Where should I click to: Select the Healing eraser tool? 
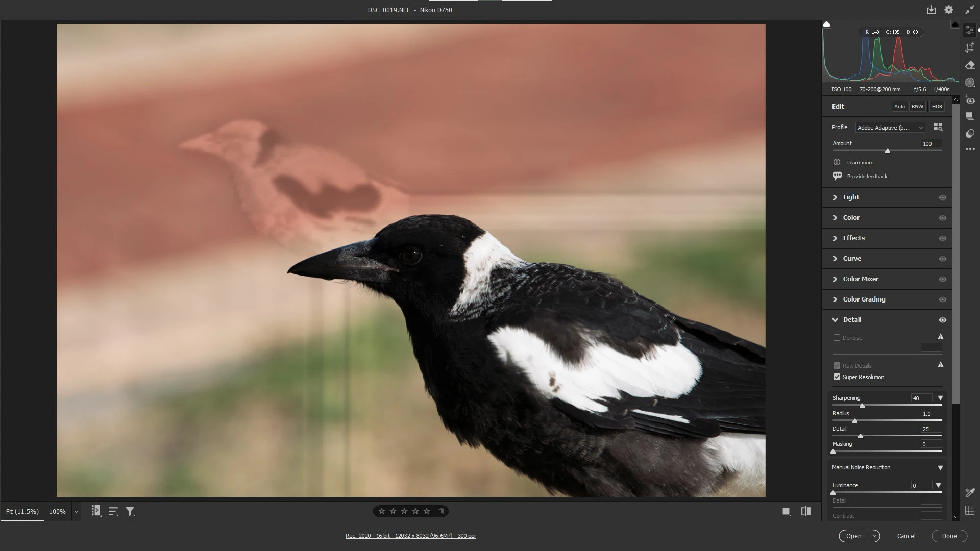[x=970, y=65]
